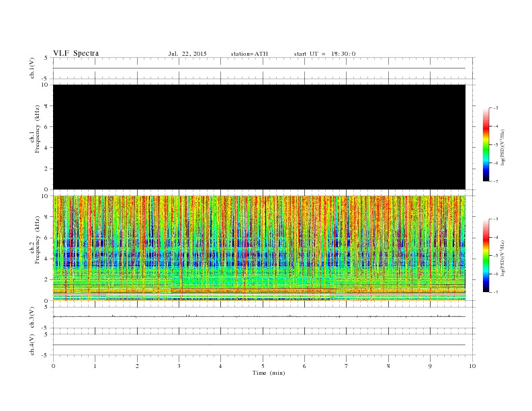532x411 pixels.
Task: Click the ch.3 voltage waveform trace
Action: [x=259, y=316]
